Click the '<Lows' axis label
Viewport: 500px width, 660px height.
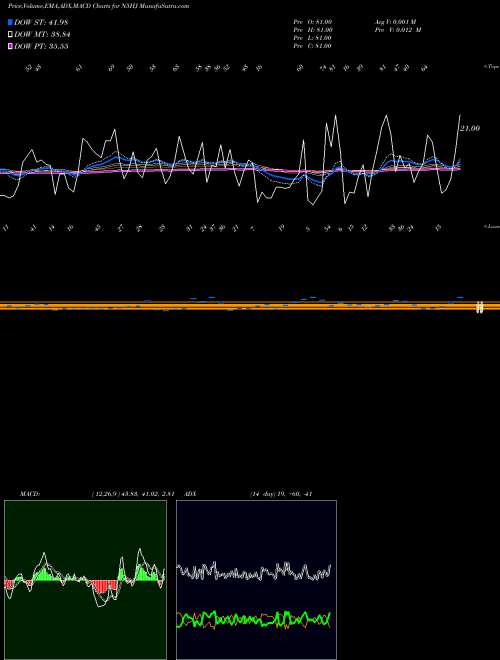point(491,226)
